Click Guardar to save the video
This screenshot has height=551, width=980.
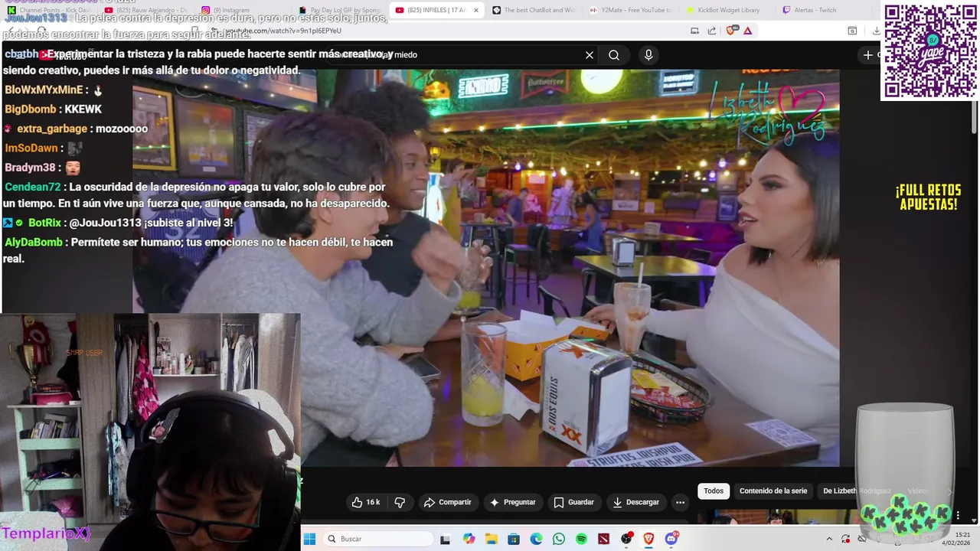click(573, 502)
